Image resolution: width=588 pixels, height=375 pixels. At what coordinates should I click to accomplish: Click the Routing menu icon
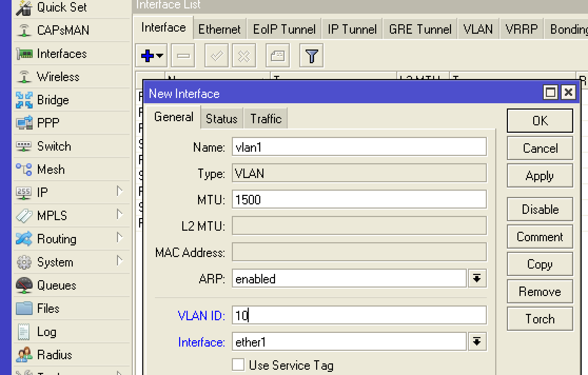point(24,239)
